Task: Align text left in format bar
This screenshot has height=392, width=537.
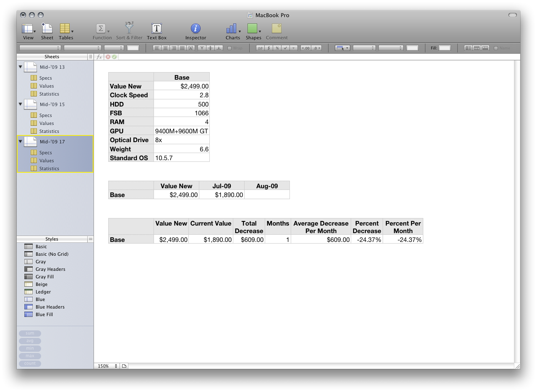Action: 157,48
